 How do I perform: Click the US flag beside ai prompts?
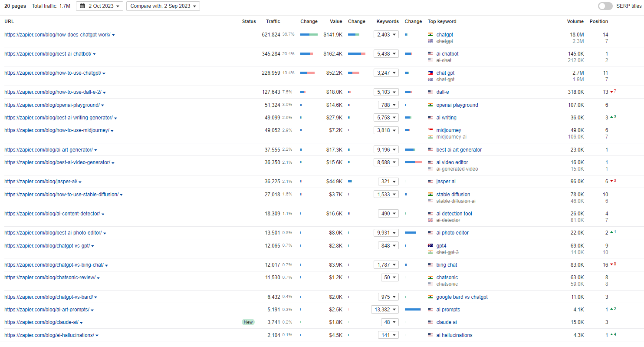click(x=430, y=310)
